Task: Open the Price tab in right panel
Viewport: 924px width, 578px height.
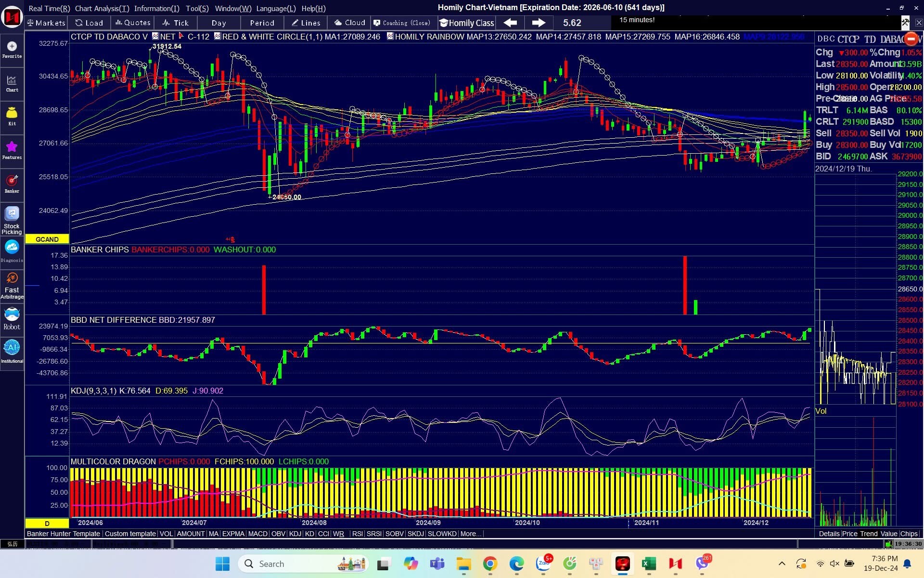Action: point(849,534)
